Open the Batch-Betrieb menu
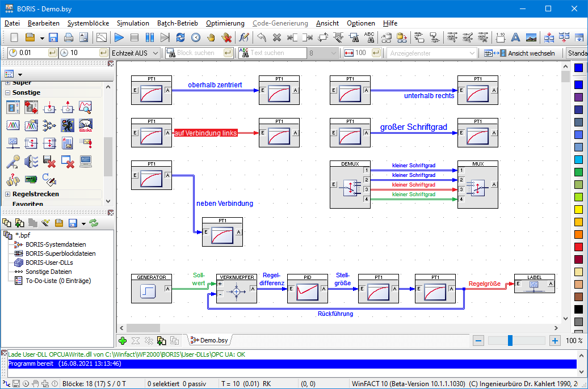 [178, 23]
